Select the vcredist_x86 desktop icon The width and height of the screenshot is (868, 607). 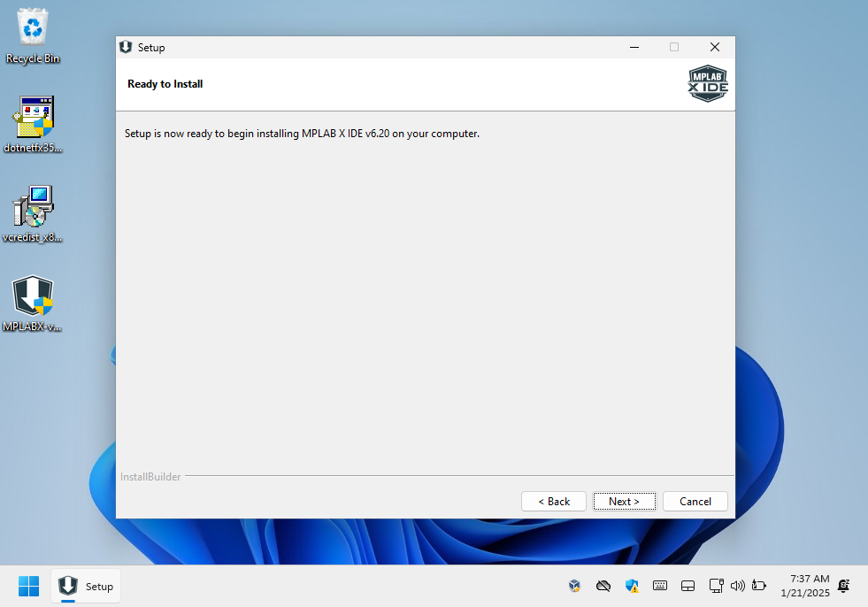pyautogui.click(x=33, y=214)
